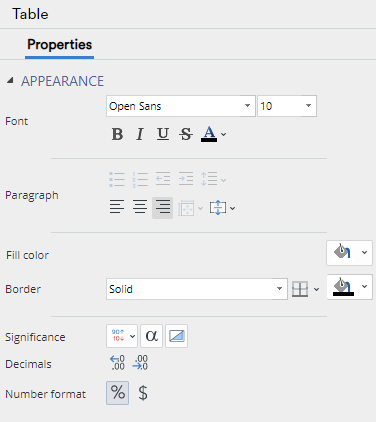Image resolution: width=376 pixels, height=422 pixels.
Task: Open the fill color picker
Action: 349,253
